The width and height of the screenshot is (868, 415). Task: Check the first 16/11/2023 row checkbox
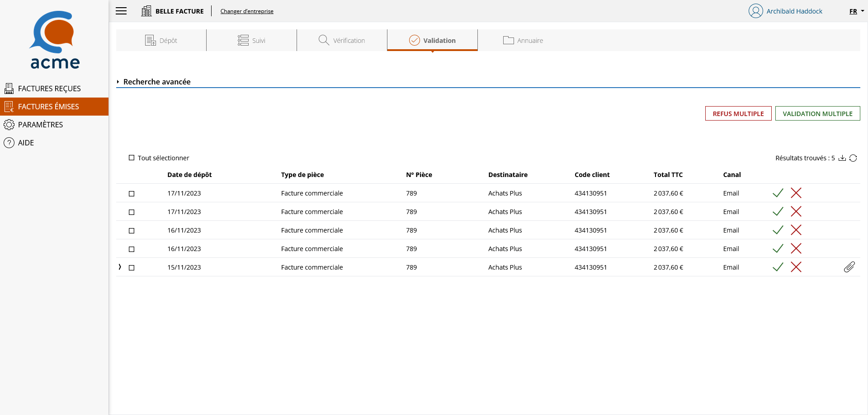(132, 231)
